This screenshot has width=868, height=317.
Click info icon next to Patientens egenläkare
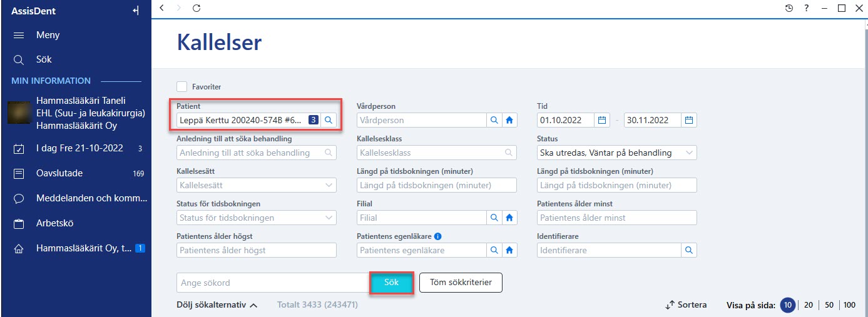point(438,236)
